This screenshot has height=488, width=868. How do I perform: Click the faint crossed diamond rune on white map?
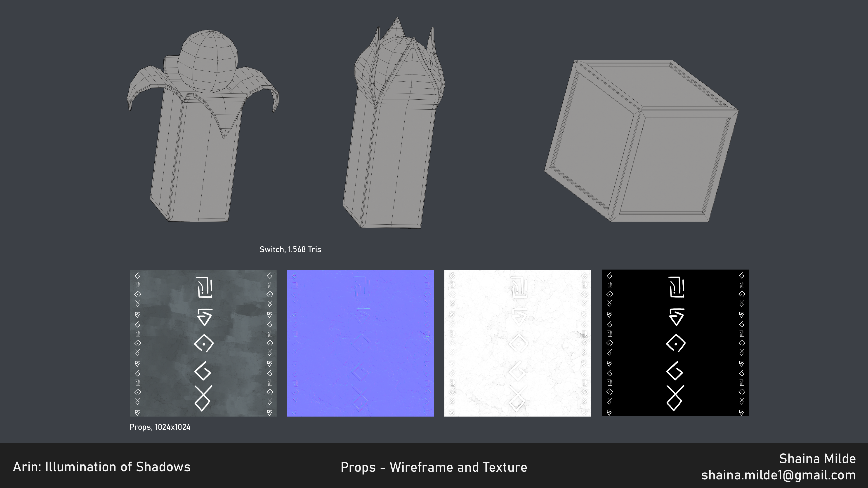click(x=518, y=398)
